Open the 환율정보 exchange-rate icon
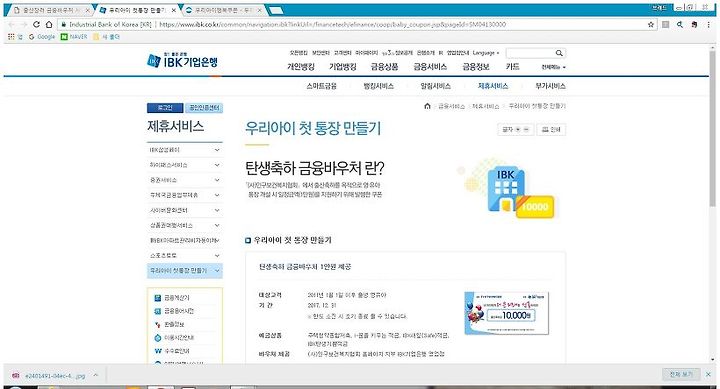The image size is (720, 389). 158,324
